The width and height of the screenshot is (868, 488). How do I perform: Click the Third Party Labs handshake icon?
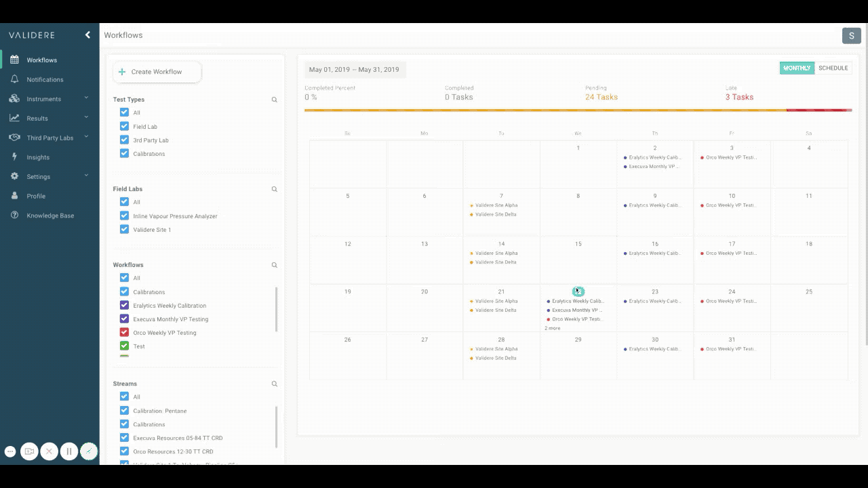point(14,138)
